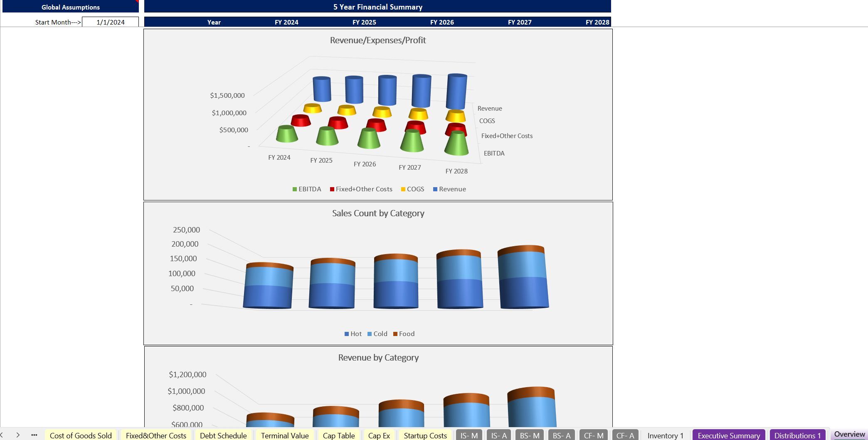The image size is (868, 440).
Task: Select the Cap Table sheet tab
Action: click(x=339, y=435)
